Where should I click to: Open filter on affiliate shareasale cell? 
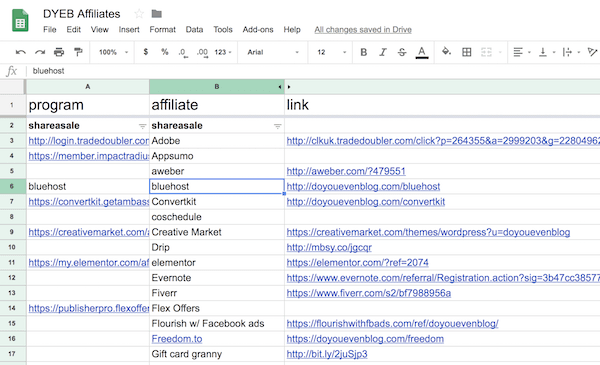(277, 126)
